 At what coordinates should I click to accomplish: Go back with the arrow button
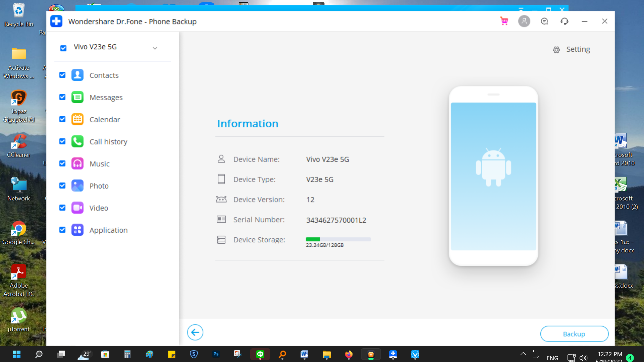click(195, 333)
